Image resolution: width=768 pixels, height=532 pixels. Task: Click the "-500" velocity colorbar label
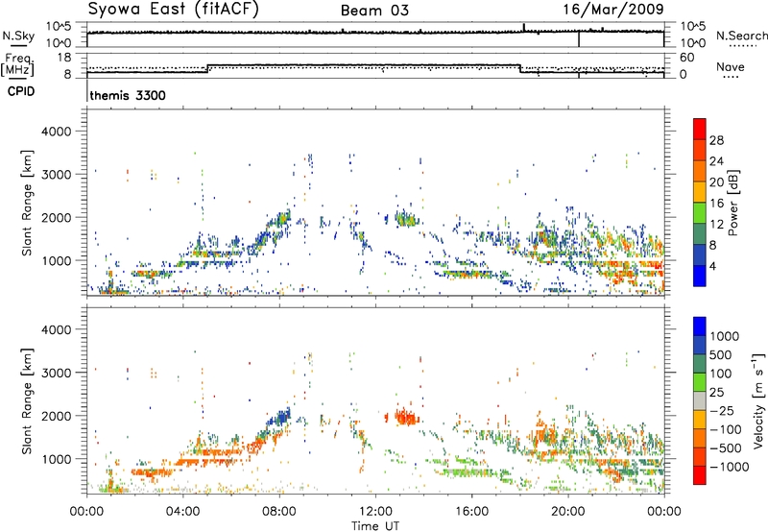(725, 448)
